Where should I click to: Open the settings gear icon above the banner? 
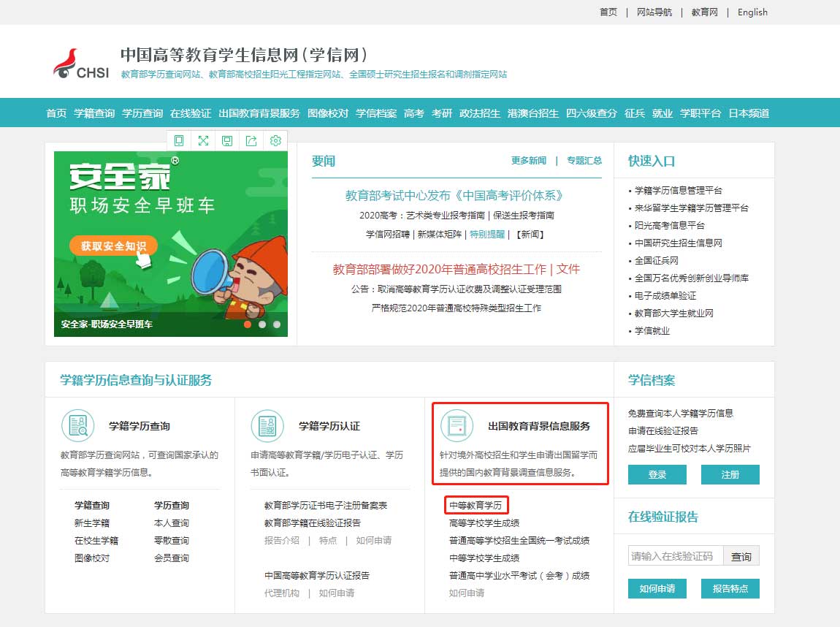275,140
